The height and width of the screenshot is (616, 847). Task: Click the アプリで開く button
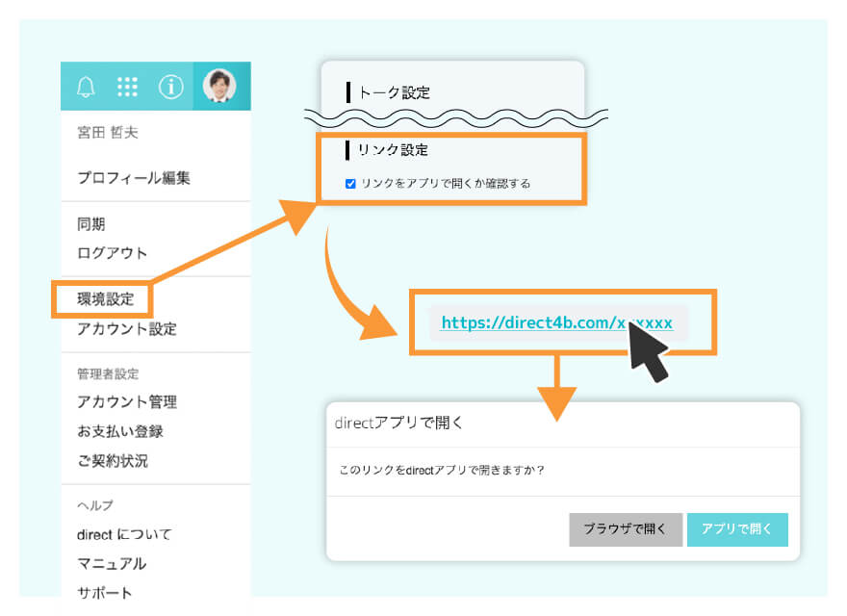point(738,529)
